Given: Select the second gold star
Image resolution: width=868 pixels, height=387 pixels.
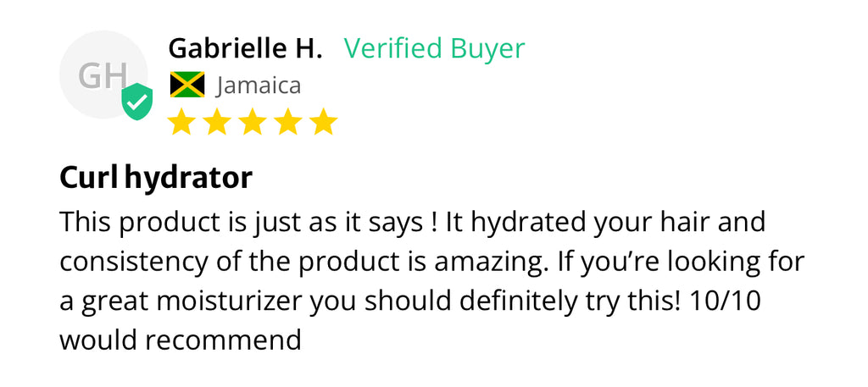Looking at the screenshot, I should (x=216, y=122).
